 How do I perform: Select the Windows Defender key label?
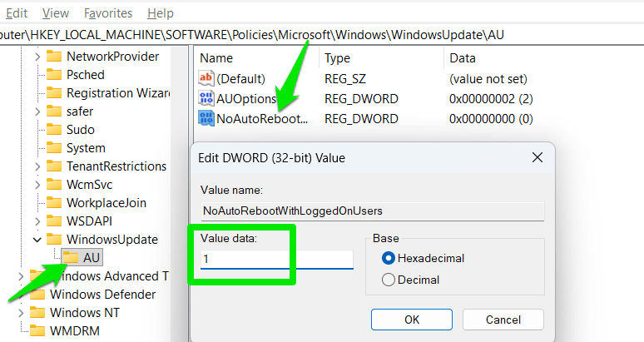(x=102, y=295)
